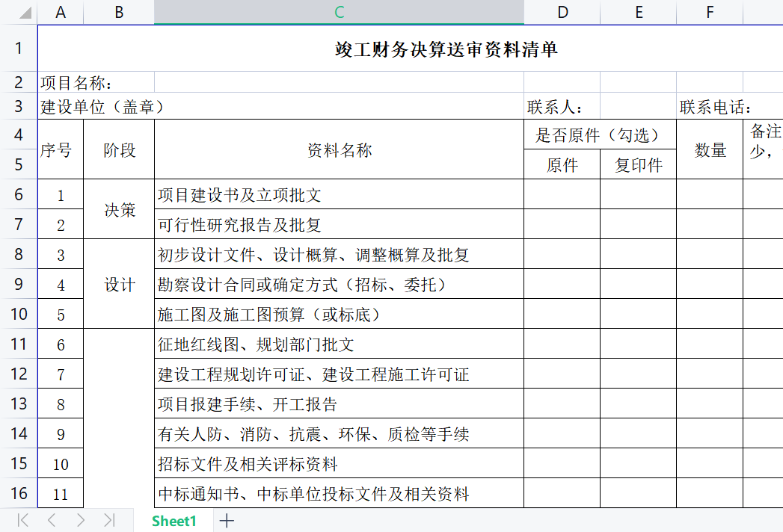The width and height of the screenshot is (783, 532).
Task: Select column A header
Action: pos(61,12)
